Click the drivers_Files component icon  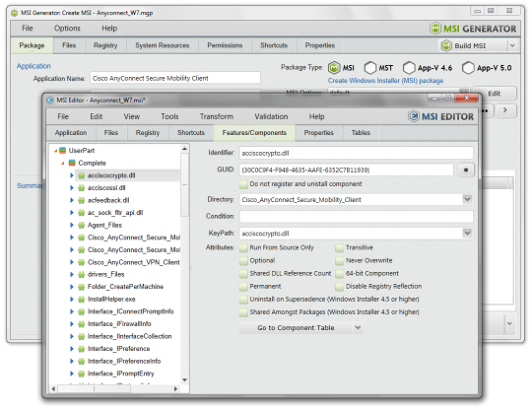tap(81, 274)
